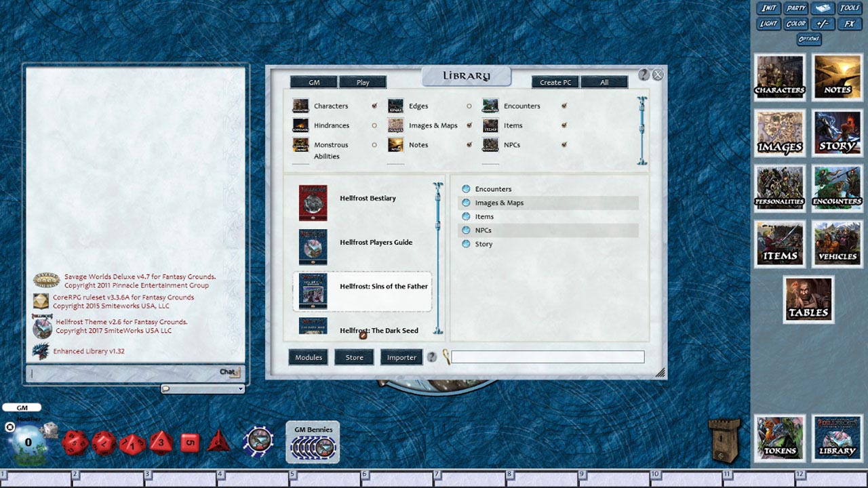
Task: Open the Characters window from the sidebar
Action: pyautogui.click(x=779, y=77)
